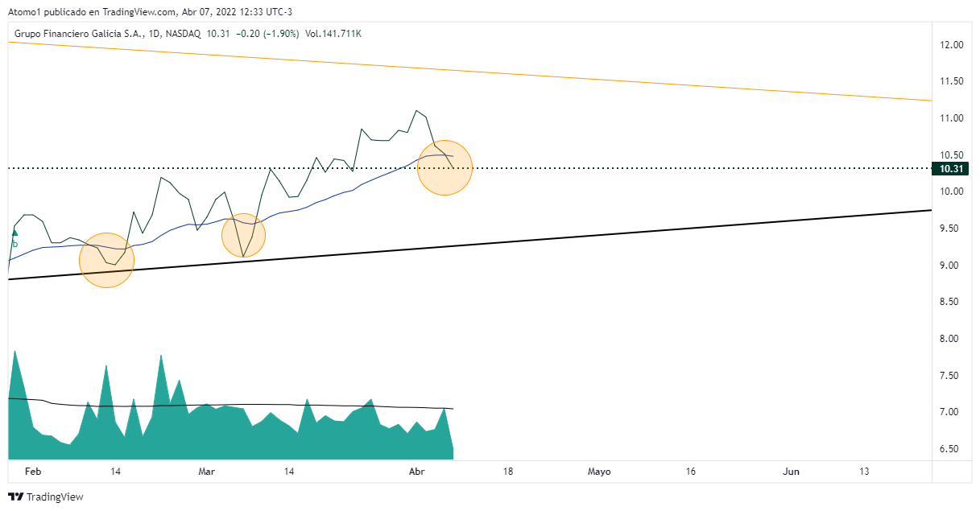Click the dotted current price line

tap(644, 168)
